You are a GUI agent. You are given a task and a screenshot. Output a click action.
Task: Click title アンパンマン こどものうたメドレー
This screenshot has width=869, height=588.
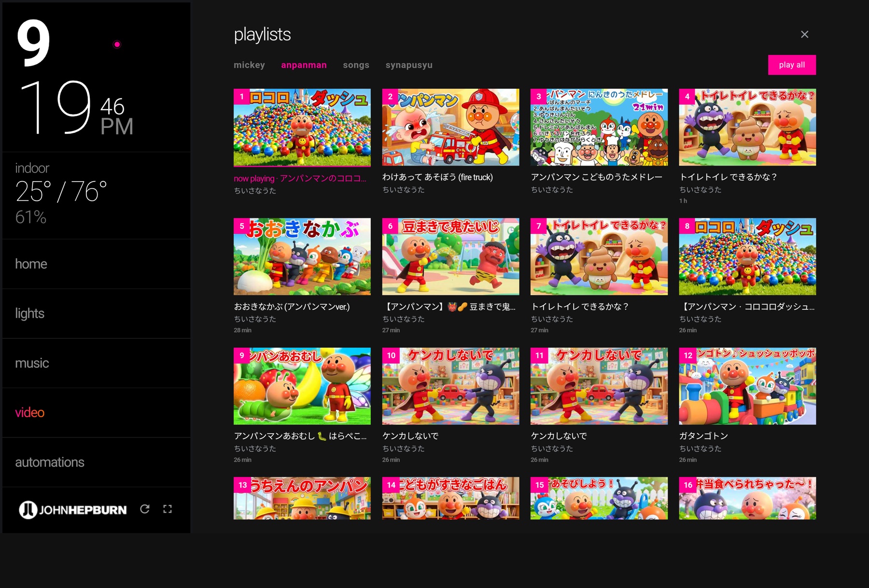point(597,177)
